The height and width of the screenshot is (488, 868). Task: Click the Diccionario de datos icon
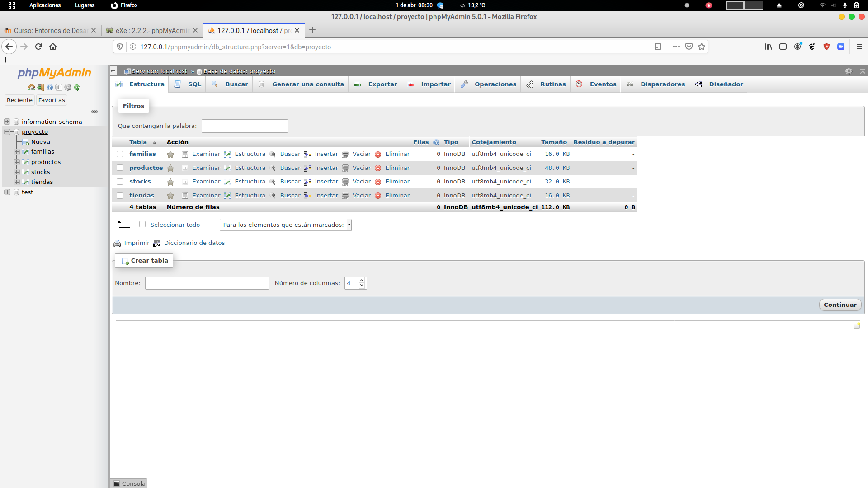pos(157,244)
